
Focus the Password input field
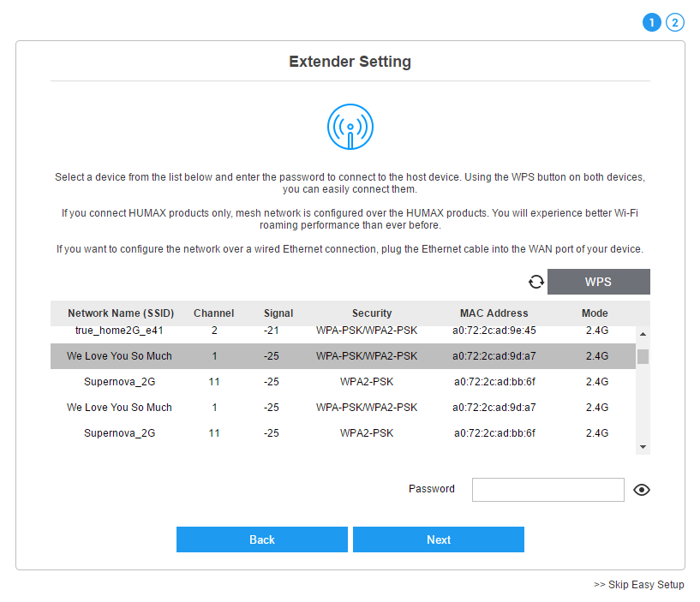[x=548, y=490]
